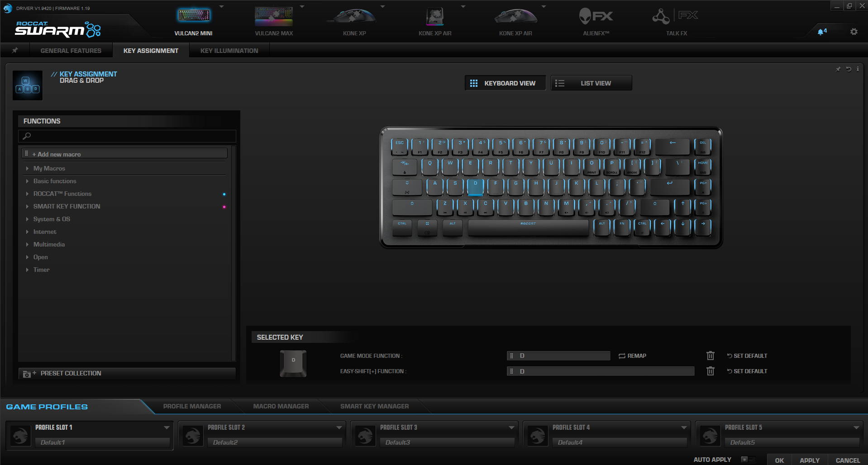The width and height of the screenshot is (868, 465).
Task: Open the settings gear icon
Action: click(x=854, y=32)
